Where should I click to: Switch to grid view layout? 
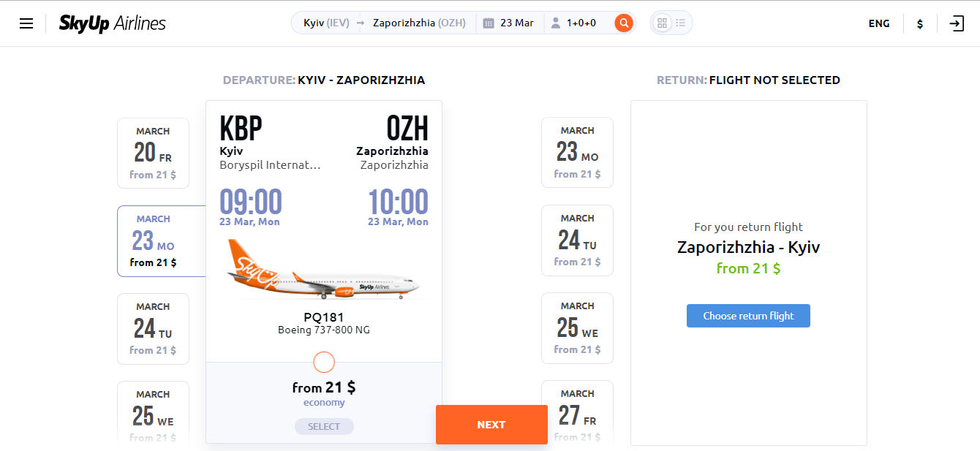663,23
